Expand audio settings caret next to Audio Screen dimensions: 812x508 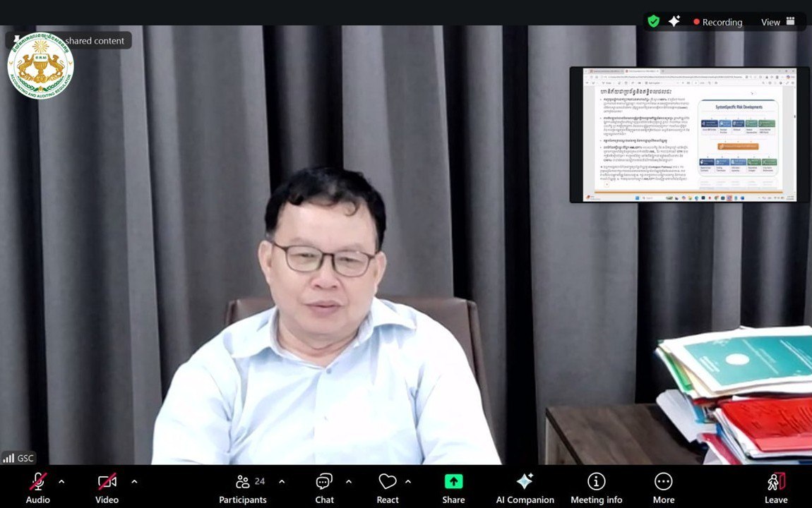pos(61,482)
